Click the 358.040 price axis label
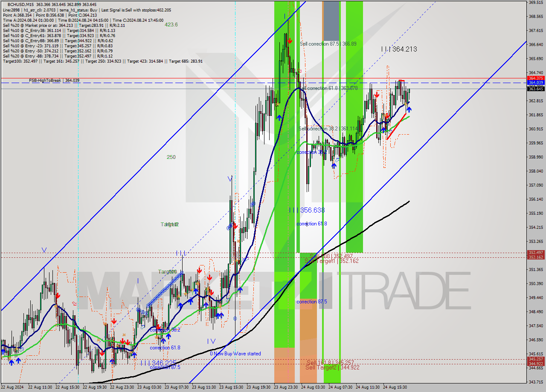This screenshot has width=546, height=392. (x=536, y=171)
